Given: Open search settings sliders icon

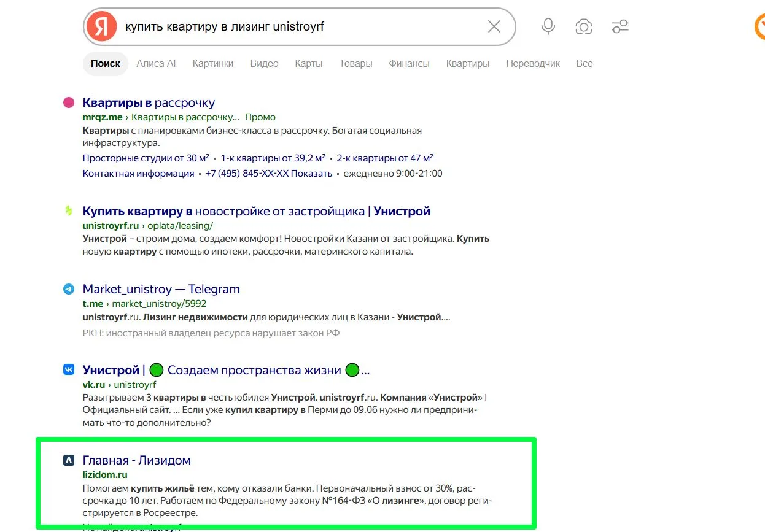Looking at the screenshot, I should point(620,26).
